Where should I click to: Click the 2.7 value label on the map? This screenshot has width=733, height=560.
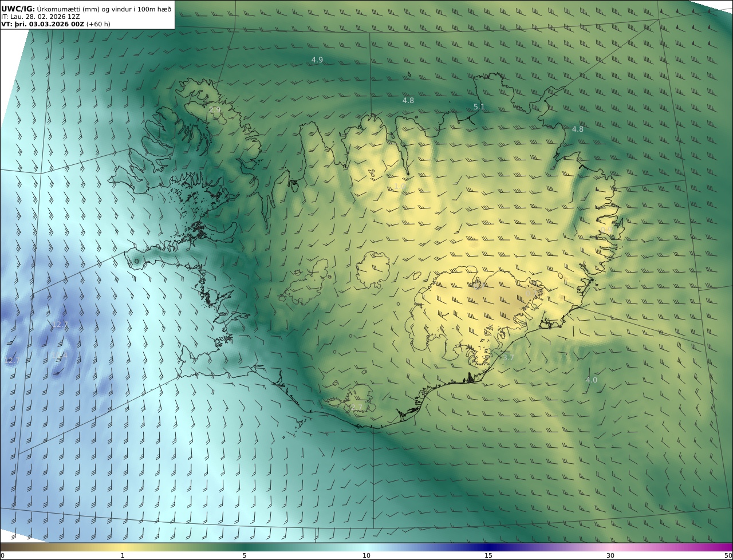click(x=357, y=407)
